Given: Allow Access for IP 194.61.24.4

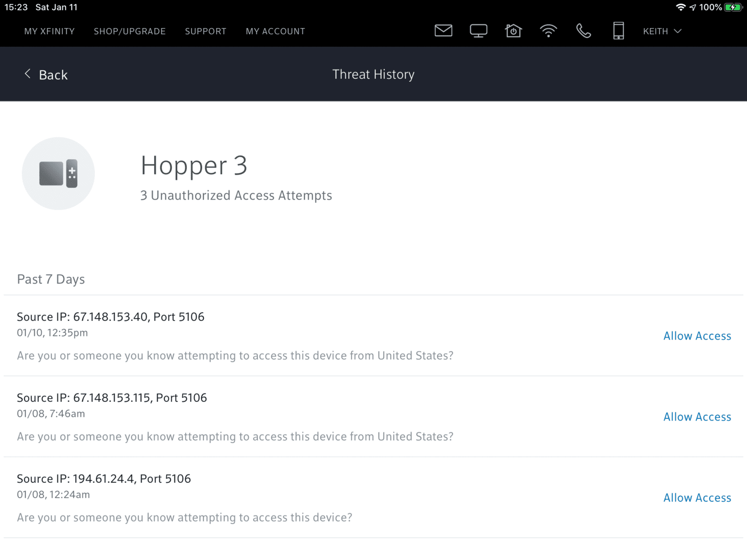Looking at the screenshot, I should [697, 498].
